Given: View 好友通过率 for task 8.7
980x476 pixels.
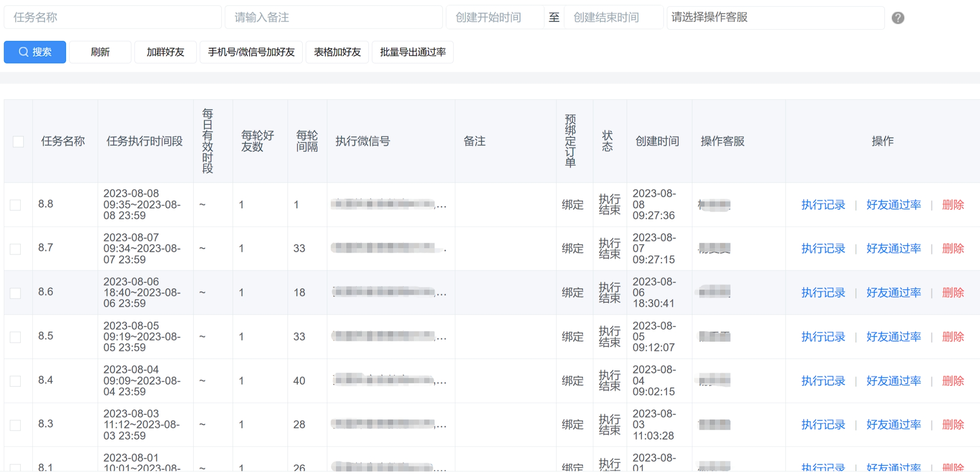Looking at the screenshot, I should [x=893, y=249].
